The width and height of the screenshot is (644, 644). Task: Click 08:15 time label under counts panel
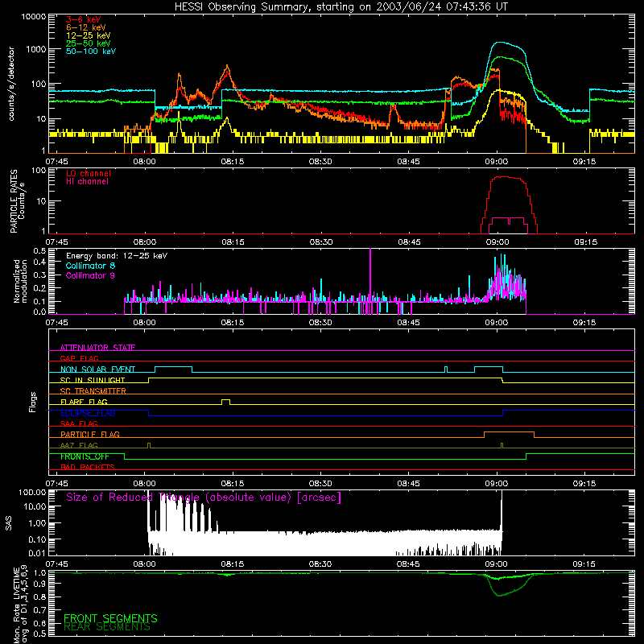tap(233, 162)
